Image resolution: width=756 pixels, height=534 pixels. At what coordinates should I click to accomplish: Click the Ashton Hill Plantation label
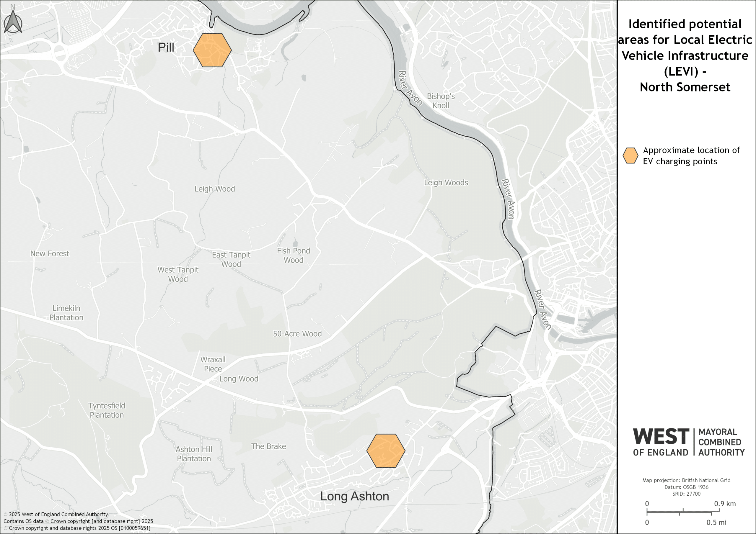194,454
